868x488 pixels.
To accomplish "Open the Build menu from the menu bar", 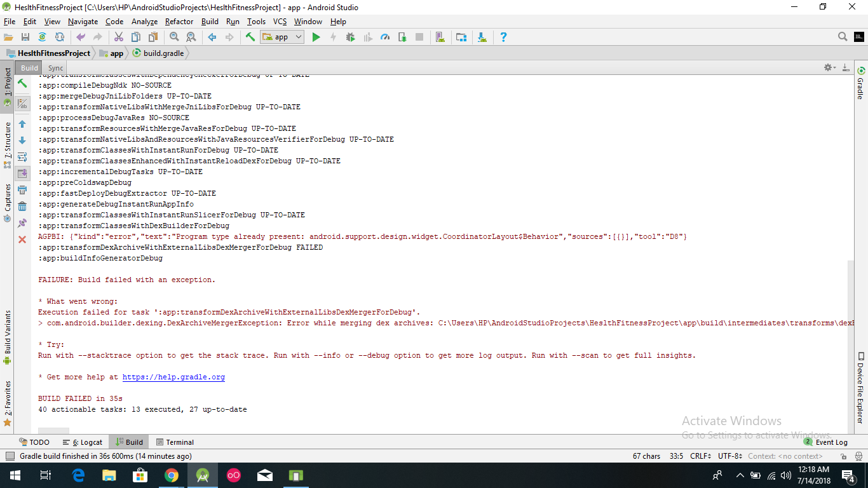I will [x=210, y=21].
